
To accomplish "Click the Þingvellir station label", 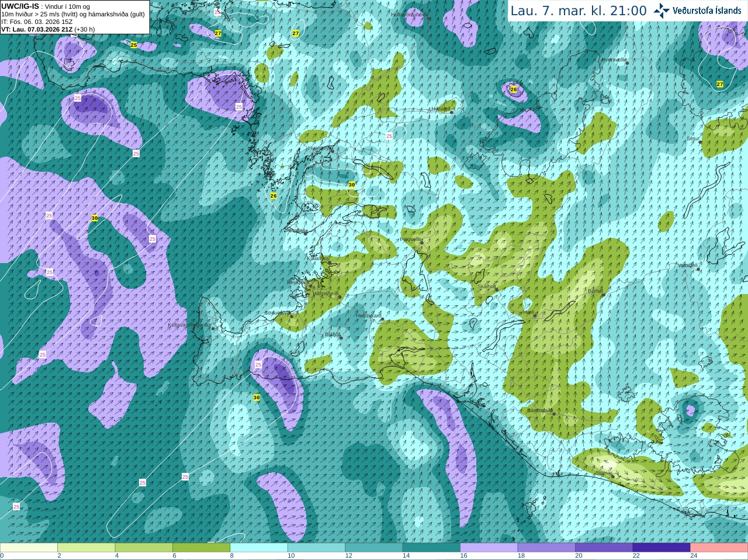I will coord(410,239).
